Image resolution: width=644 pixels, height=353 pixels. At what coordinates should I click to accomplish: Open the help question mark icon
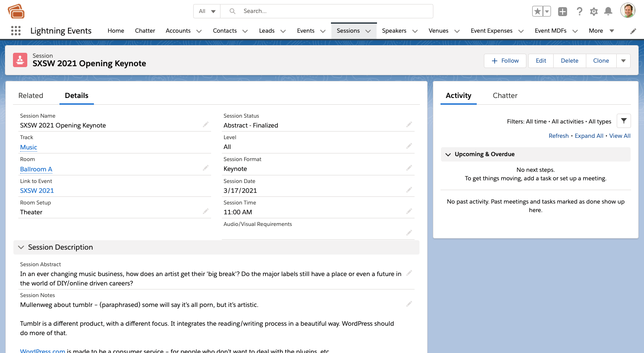579,12
